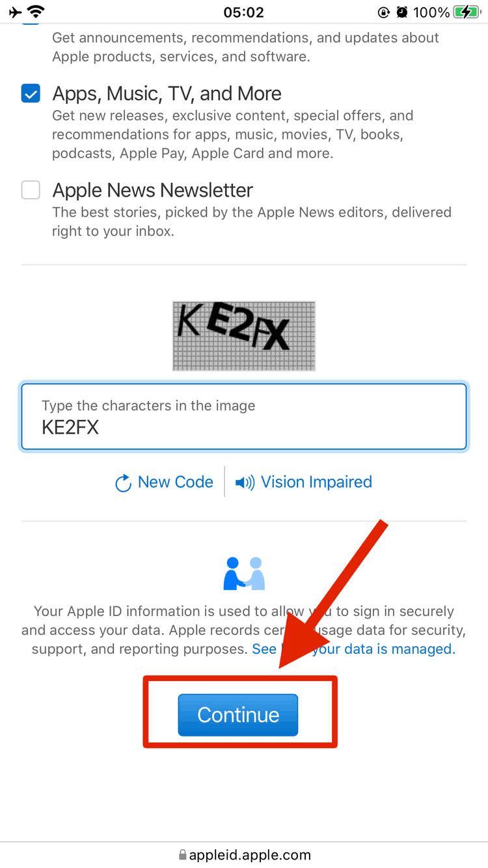The width and height of the screenshot is (488, 868).
Task: Uncheck the Apps, Music, TV, and More checkbox
Action: (31, 94)
